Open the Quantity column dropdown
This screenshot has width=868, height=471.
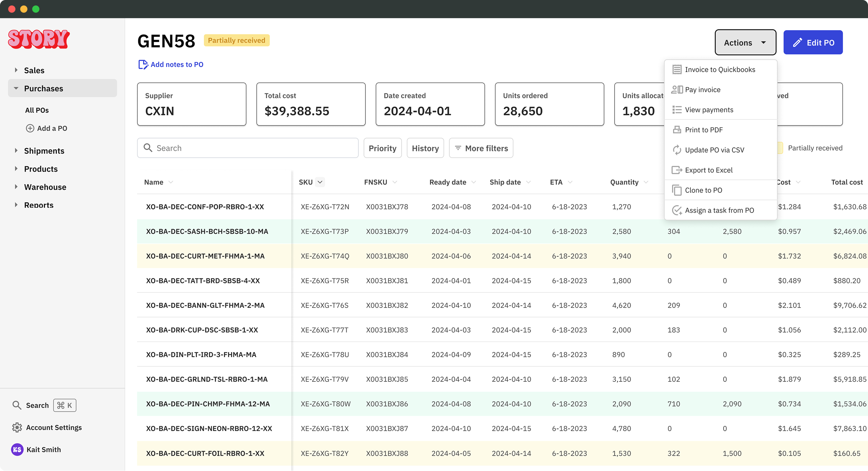pos(646,182)
